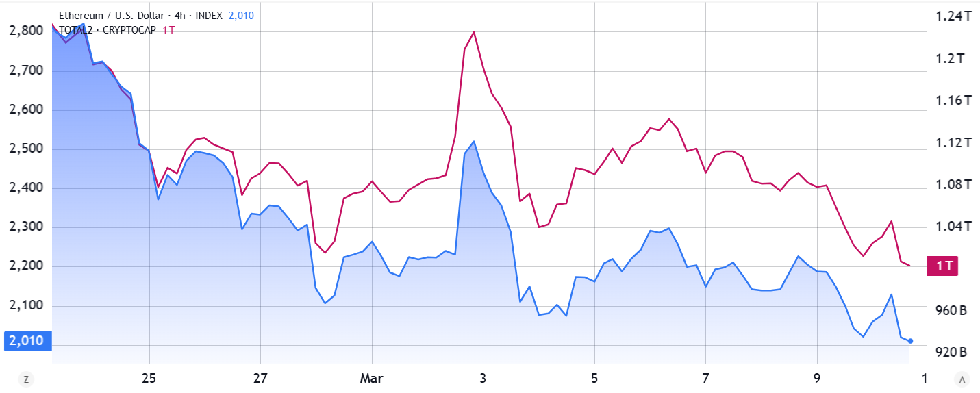Click the pink 1T legend value
The width and height of the screenshot is (980, 393).
(168, 29)
